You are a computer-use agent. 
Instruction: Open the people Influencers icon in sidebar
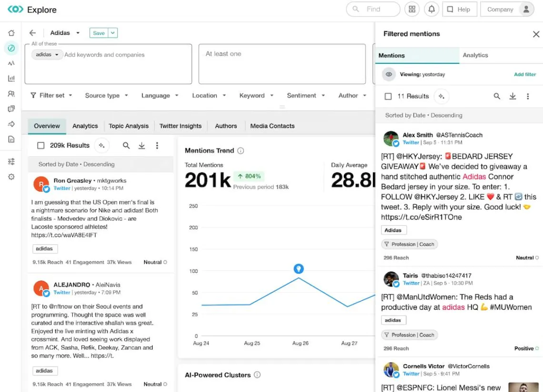(11, 94)
